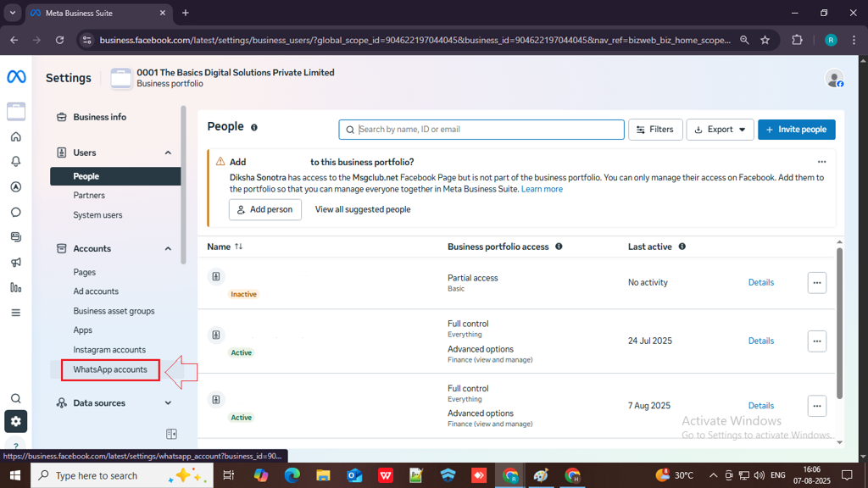The height and width of the screenshot is (488, 868).
Task: Open System users settings
Action: (98, 214)
